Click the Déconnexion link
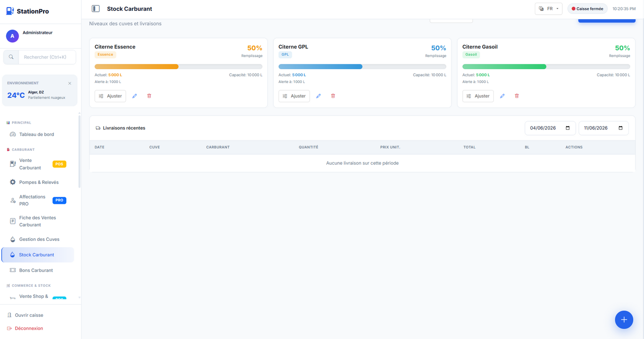This screenshot has height=339, width=644. tap(29, 328)
